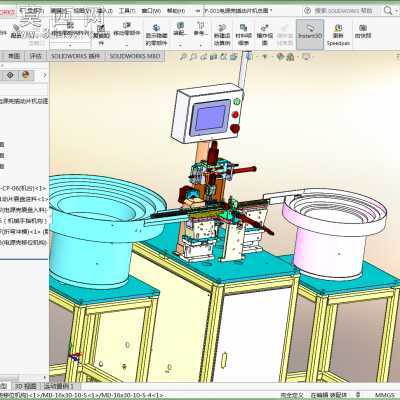Click the Zoom to Area view icon
Viewport: 400px width, 400px height.
193,57
